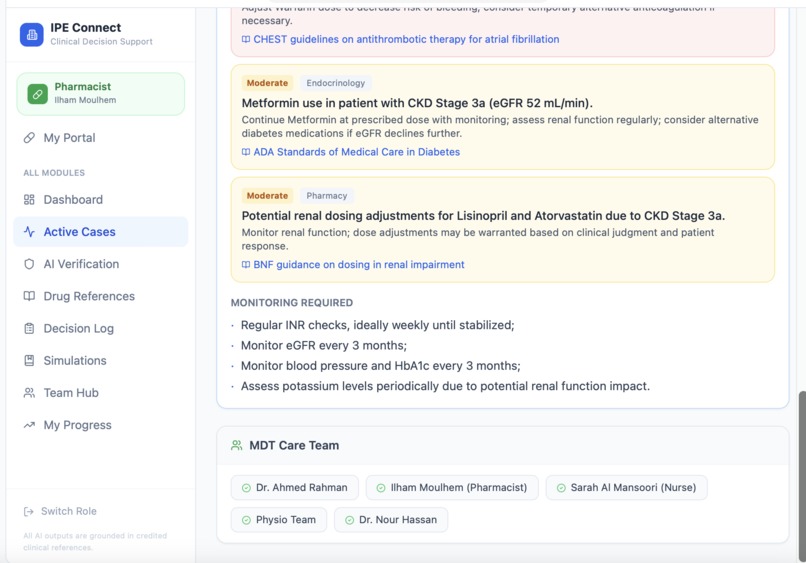Click the Active Cases pulse icon
This screenshot has width=806, height=563.
pos(29,232)
